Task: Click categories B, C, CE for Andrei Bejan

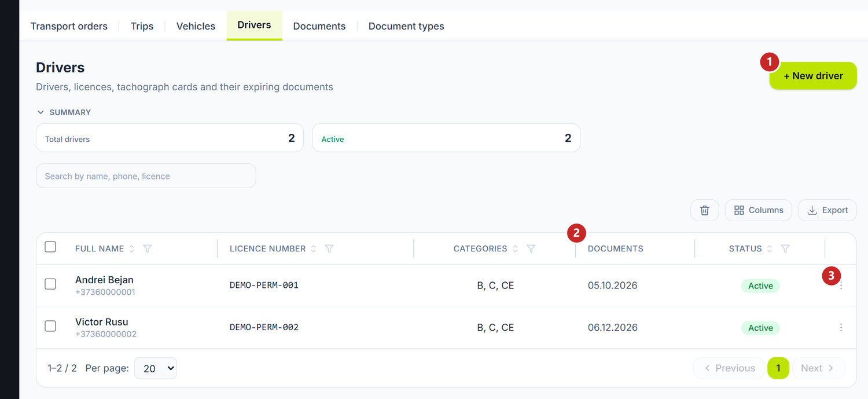Action: [495, 285]
